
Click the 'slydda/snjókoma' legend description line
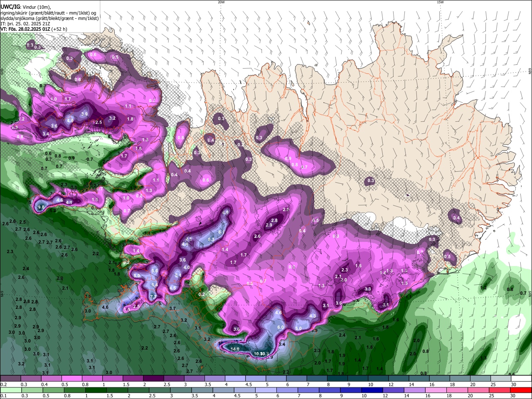[x=49, y=18]
